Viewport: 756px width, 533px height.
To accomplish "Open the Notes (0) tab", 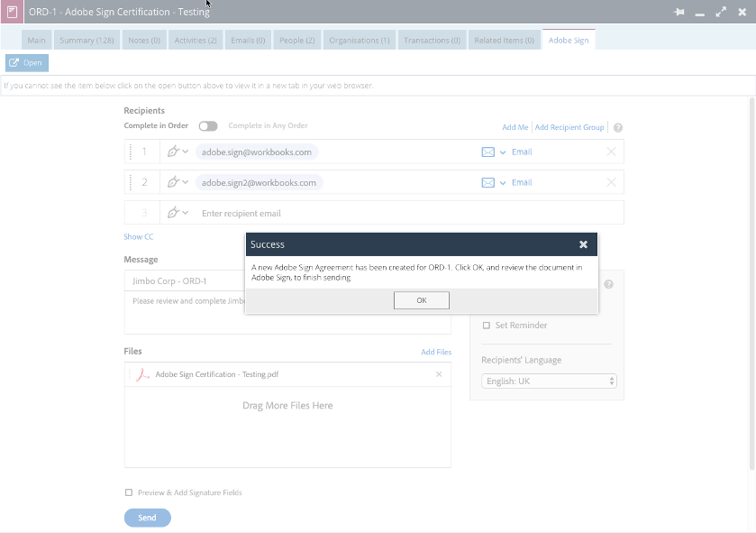I will point(144,40).
